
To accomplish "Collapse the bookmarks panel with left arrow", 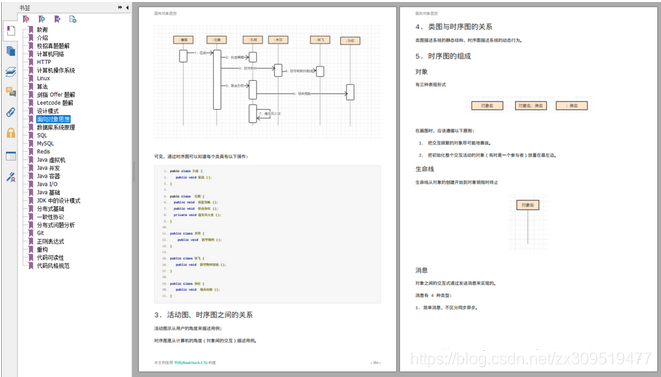I will [127, 7].
